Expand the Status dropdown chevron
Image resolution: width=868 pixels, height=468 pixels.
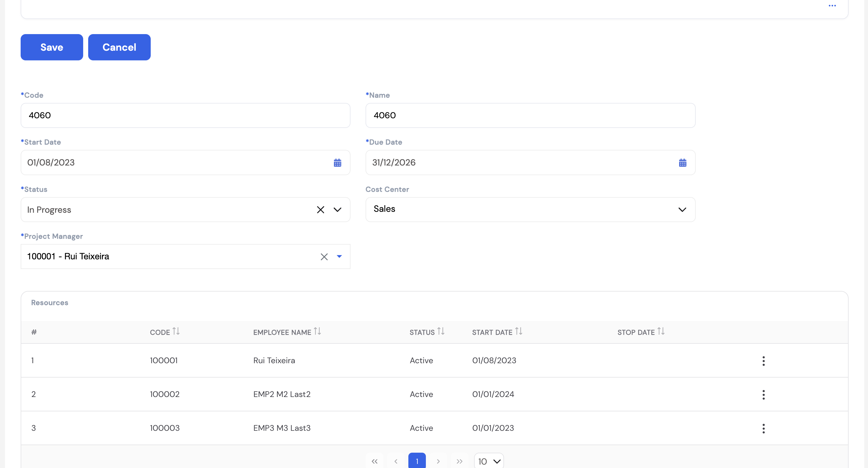click(x=337, y=210)
